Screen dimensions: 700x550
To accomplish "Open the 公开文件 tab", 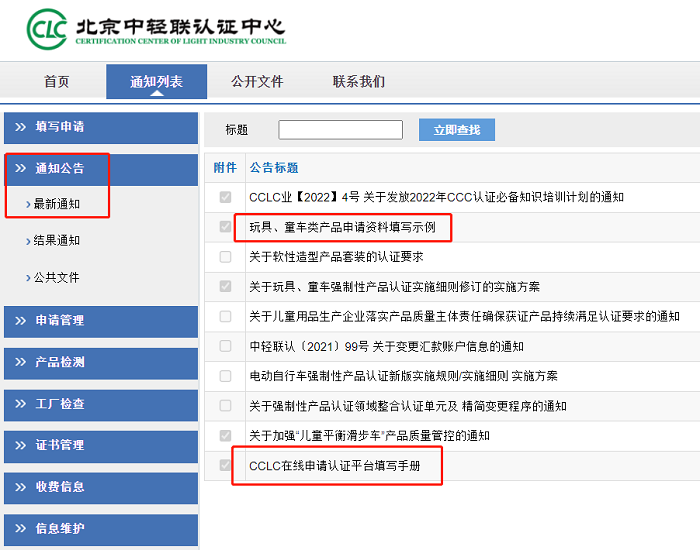I will coord(257,82).
